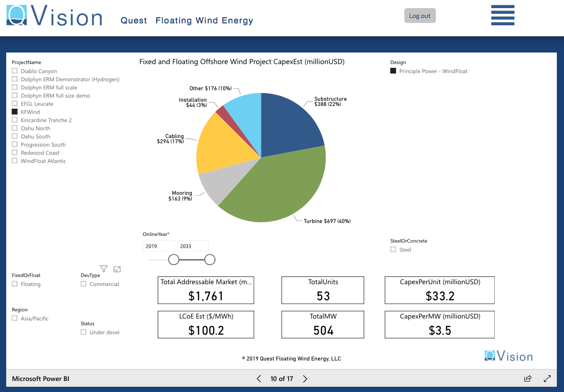Click the QVision logo in report footer
The width and height of the screenshot is (564, 392).
point(508,356)
